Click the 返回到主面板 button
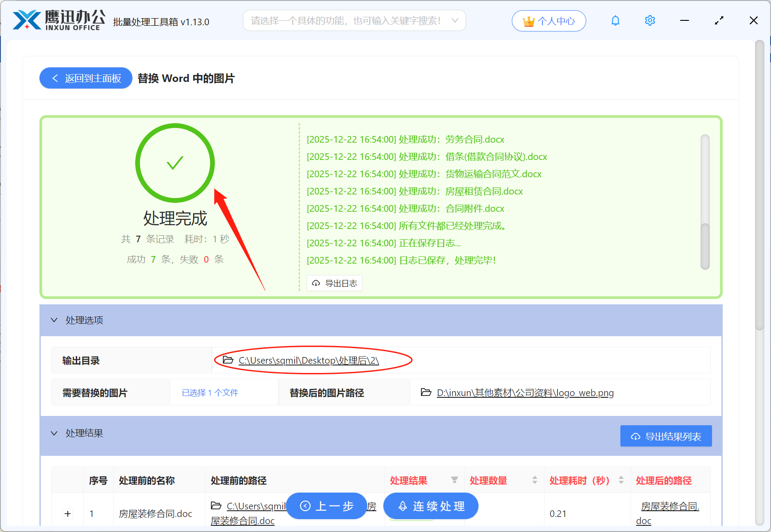Viewport: 771px width, 532px height. click(86, 78)
